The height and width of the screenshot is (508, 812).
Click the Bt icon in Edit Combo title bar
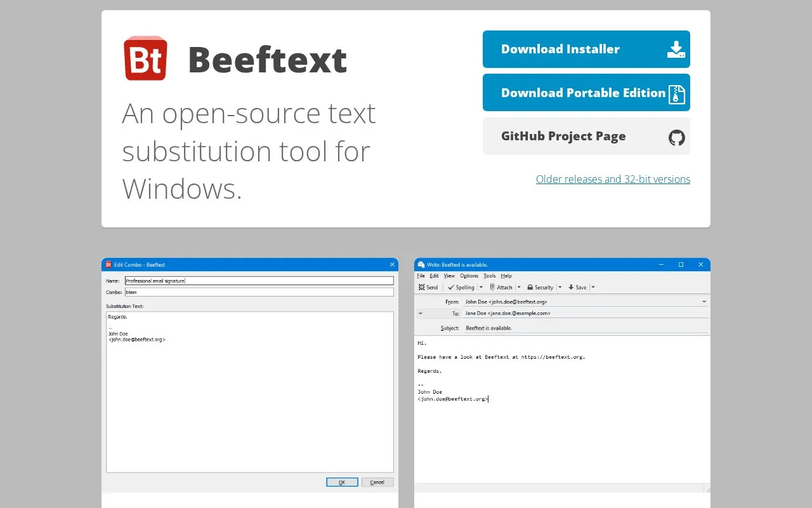pos(108,264)
